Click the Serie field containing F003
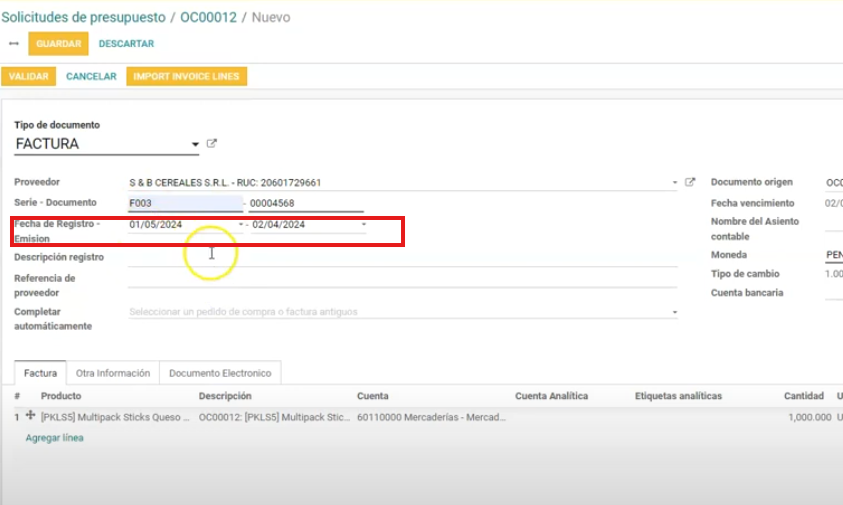843x505 pixels. click(185, 204)
